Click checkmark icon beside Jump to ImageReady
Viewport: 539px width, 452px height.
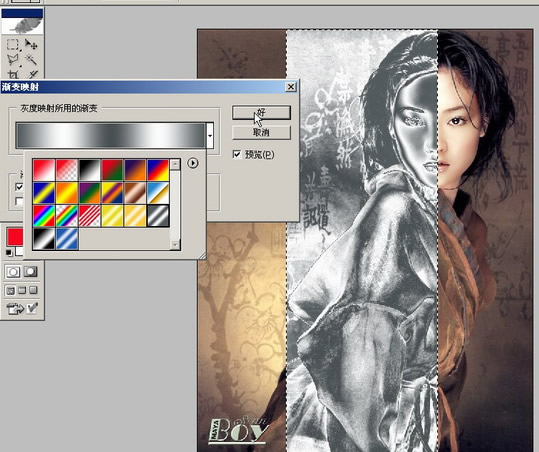(x=32, y=308)
